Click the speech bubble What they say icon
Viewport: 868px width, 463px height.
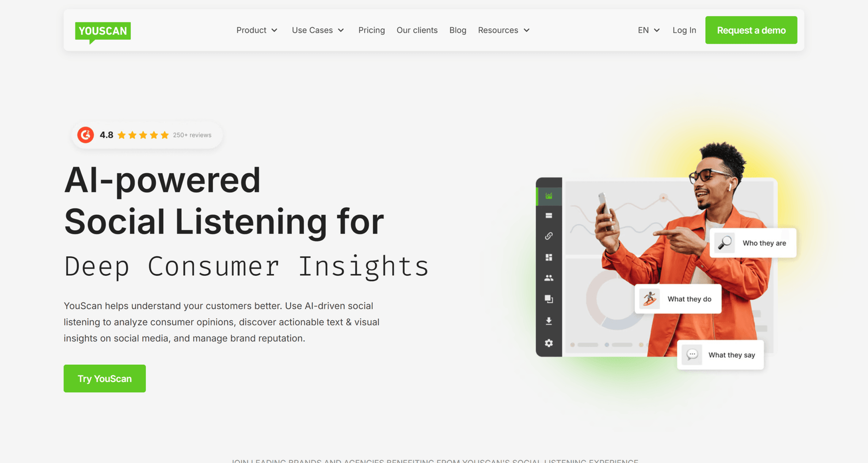(692, 355)
